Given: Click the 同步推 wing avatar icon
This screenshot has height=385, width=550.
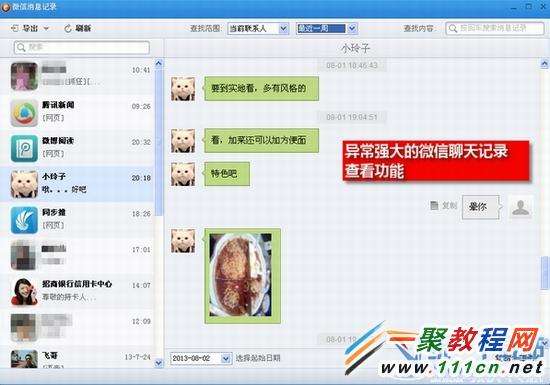Looking at the screenshot, I should (24, 220).
